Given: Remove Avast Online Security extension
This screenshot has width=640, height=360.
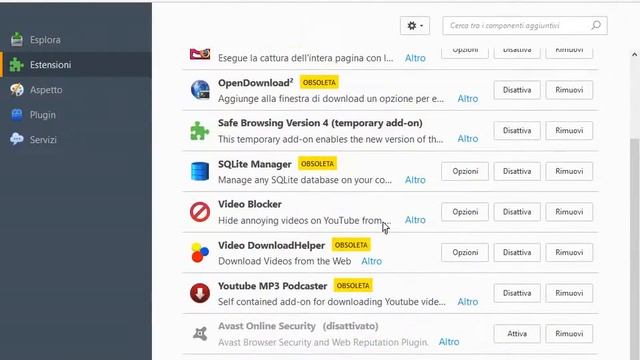Looking at the screenshot, I should coord(569,333).
